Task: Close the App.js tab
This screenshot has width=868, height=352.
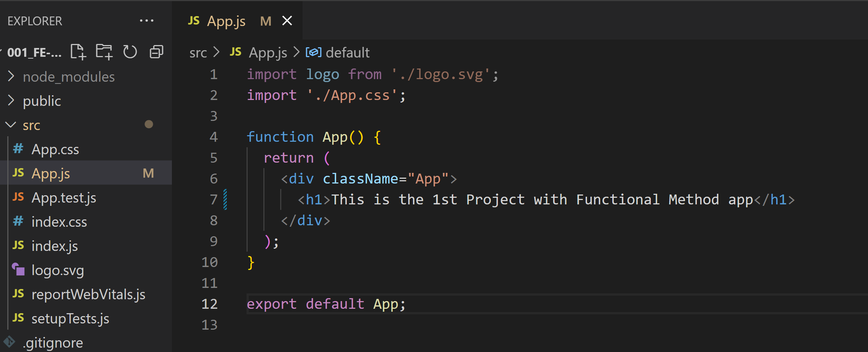Action: point(287,21)
